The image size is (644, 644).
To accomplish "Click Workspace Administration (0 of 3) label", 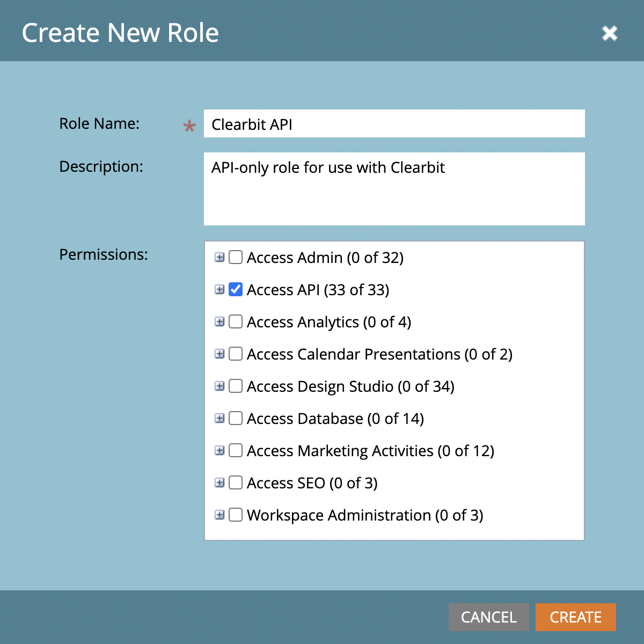I will click(x=365, y=515).
